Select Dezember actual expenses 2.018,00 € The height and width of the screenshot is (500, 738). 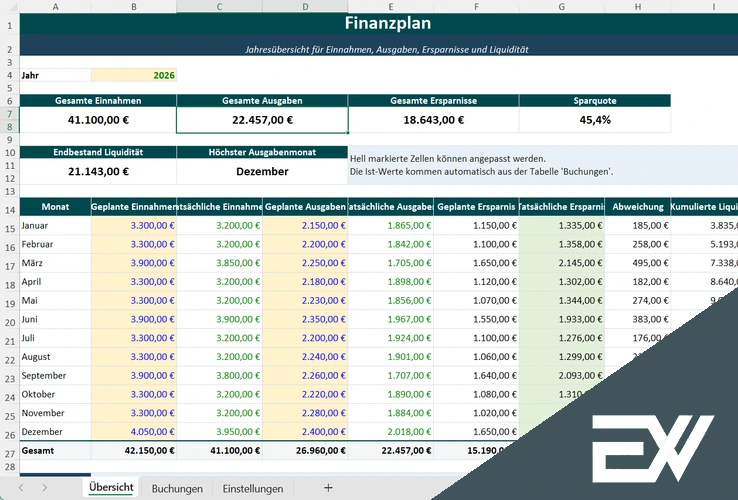pyautogui.click(x=391, y=432)
